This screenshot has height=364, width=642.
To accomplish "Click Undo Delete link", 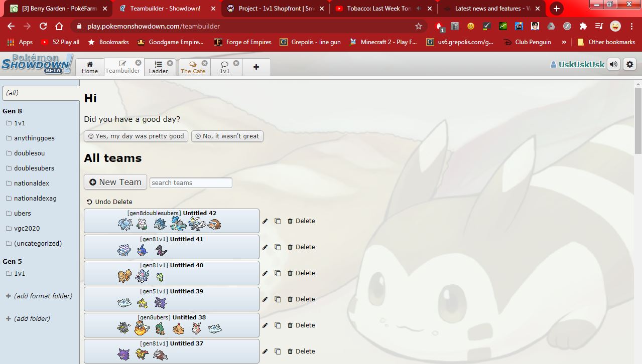I will (109, 202).
